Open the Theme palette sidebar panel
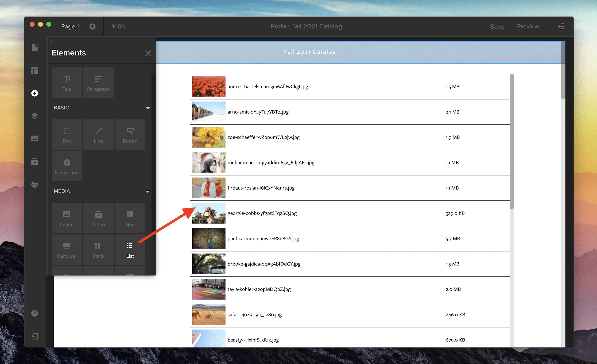Image resolution: width=597 pixels, height=364 pixels. (x=35, y=185)
